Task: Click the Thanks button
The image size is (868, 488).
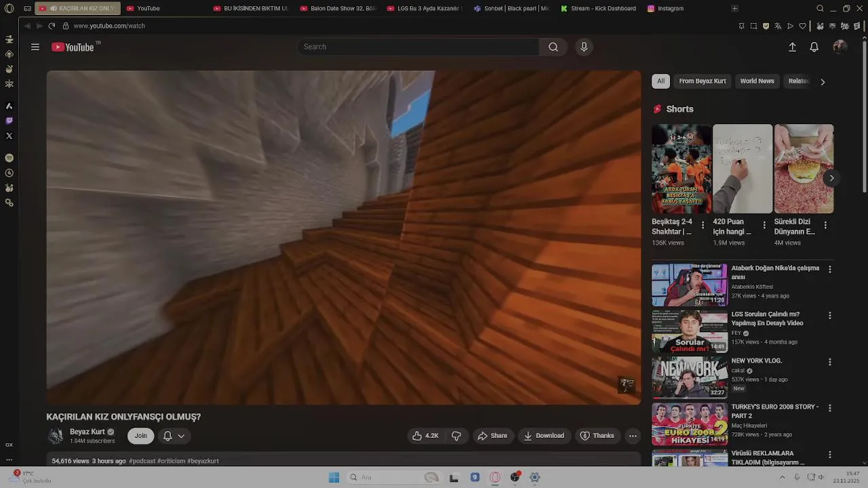Action: (x=597, y=436)
